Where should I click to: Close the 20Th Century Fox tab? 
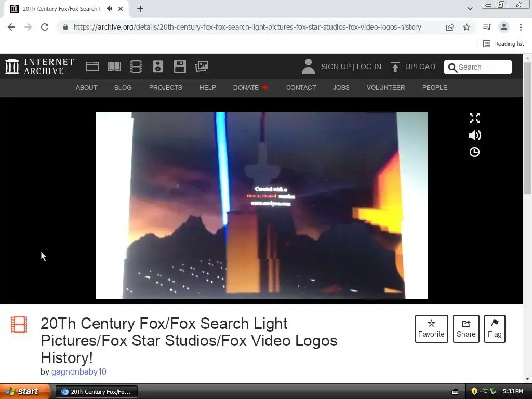[x=121, y=9]
